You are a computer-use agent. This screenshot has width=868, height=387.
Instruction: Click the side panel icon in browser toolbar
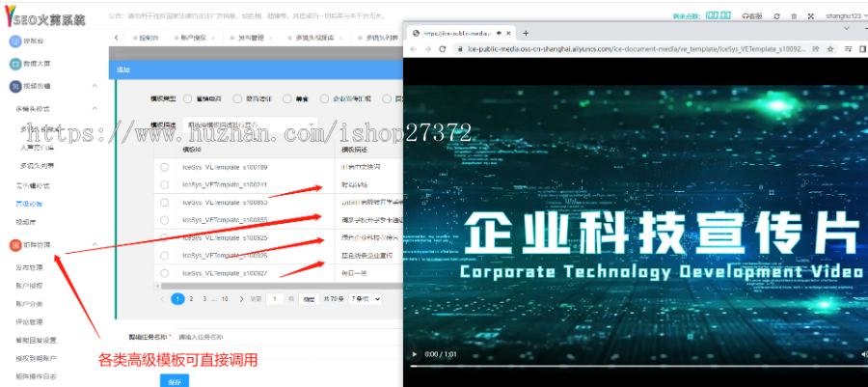point(863,48)
